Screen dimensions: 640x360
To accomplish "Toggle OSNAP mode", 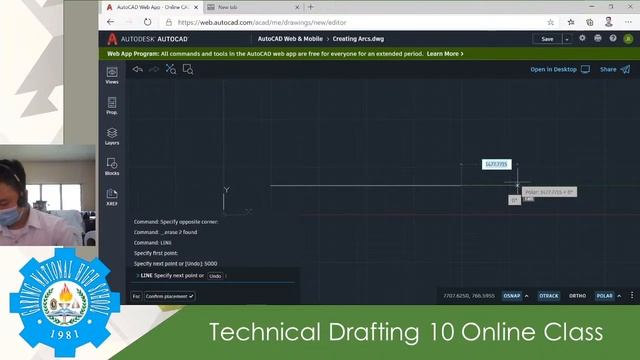I will pyautogui.click(x=511, y=296).
